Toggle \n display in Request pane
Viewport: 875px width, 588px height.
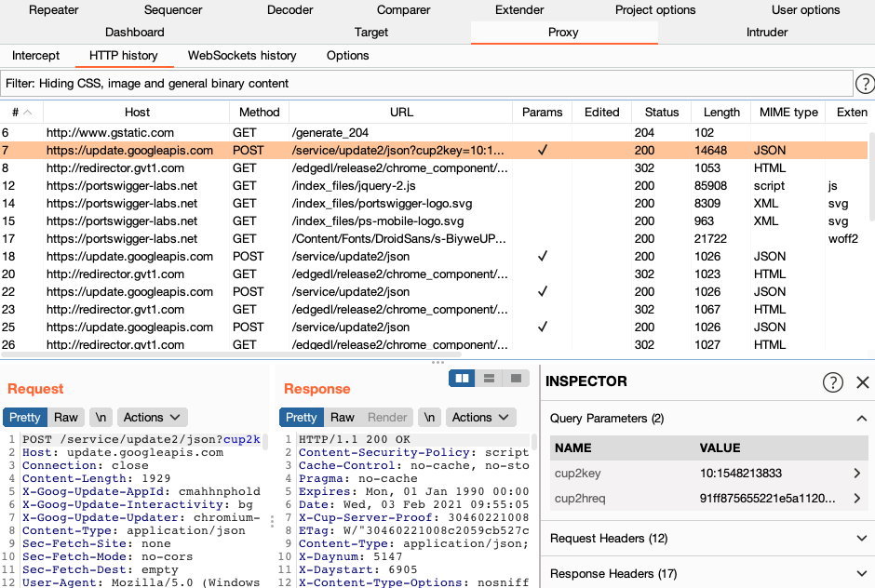(x=101, y=417)
